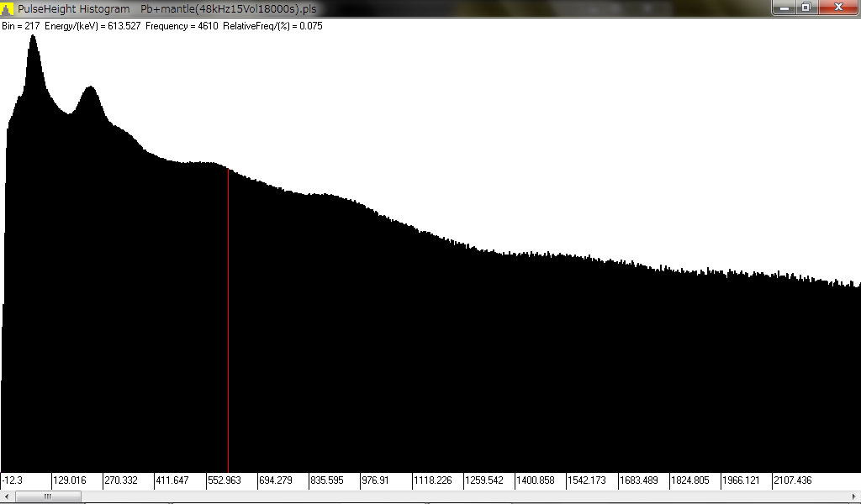Click the 2107.436 energy axis label

pos(793,480)
